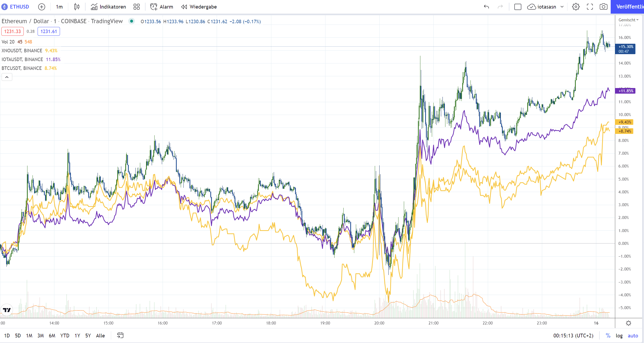This screenshot has width=644, height=343.
Task: Open the ETHUSD symbol search
Action: point(15,7)
